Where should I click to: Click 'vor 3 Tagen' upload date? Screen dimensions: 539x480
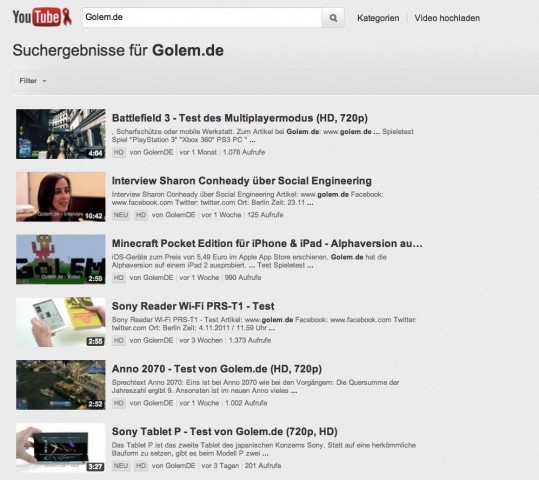tap(220, 466)
